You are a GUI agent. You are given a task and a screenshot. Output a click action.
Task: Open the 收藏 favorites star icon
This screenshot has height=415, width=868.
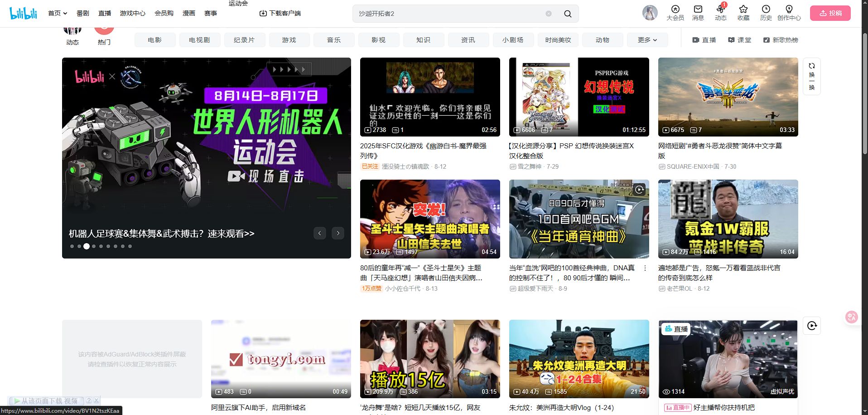(x=743, y=13)
